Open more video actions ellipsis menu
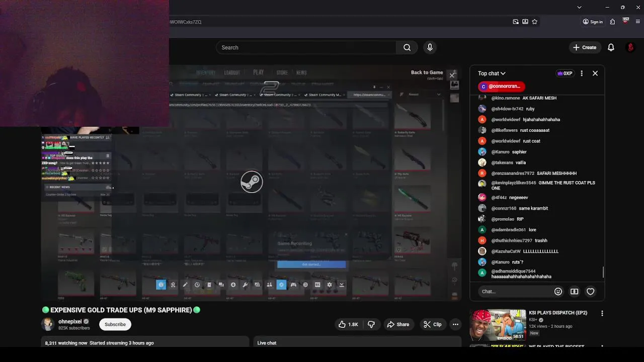This screenshot has width=644, height=362. click(455, 325)
